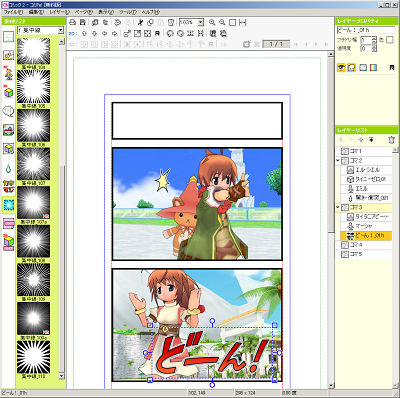This screenshot has width=400, height=398.
Task: Nudge layer right with the right arrow icon
Action: 115,33
